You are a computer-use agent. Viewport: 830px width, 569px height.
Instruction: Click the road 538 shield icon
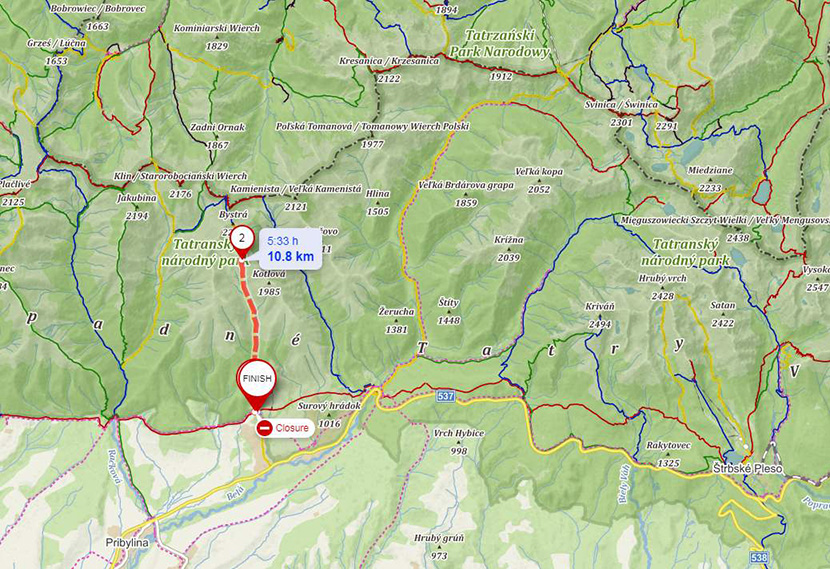759,557
